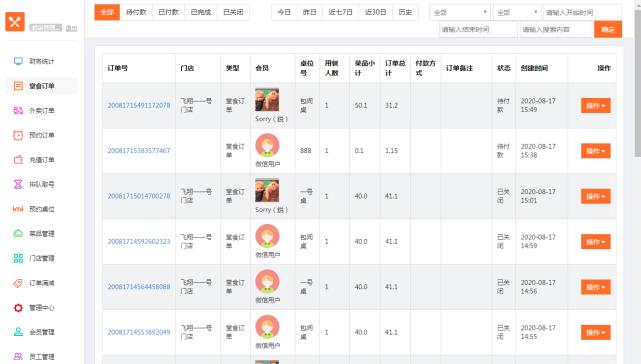The height and width of the screenshot is (364, 641).
Task: Open 操作 dropdown for order 20081715491172078
Action: tap(596, 106)
